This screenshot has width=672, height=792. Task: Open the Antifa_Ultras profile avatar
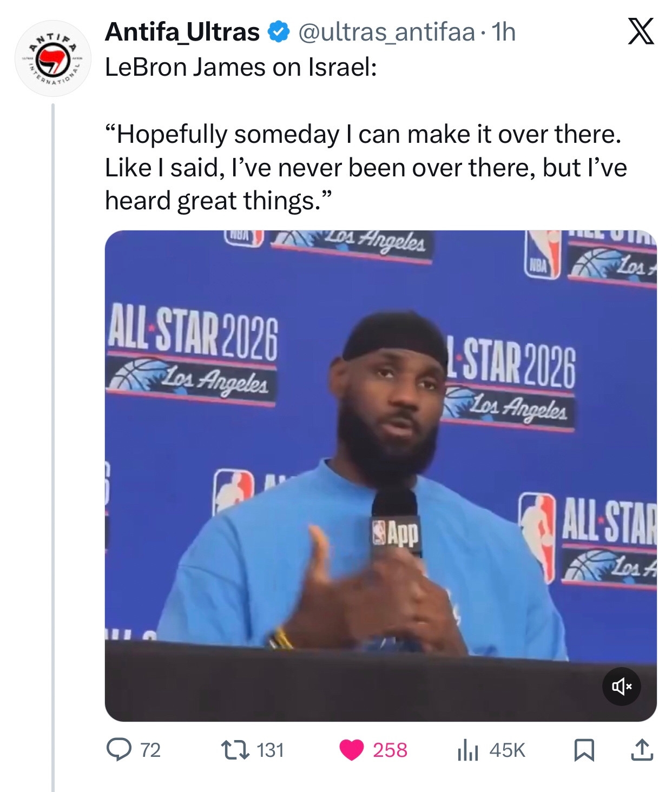tap(54, 58)
